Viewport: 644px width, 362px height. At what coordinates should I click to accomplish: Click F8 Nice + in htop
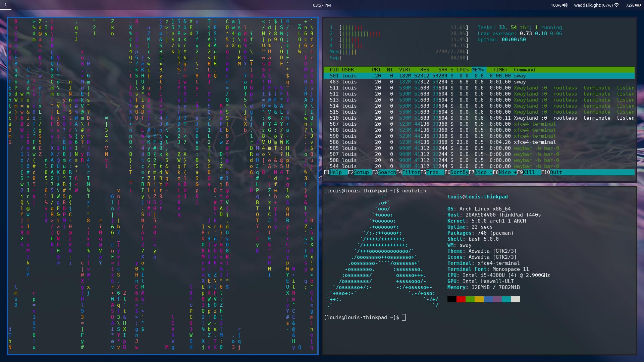coord(505,172)
